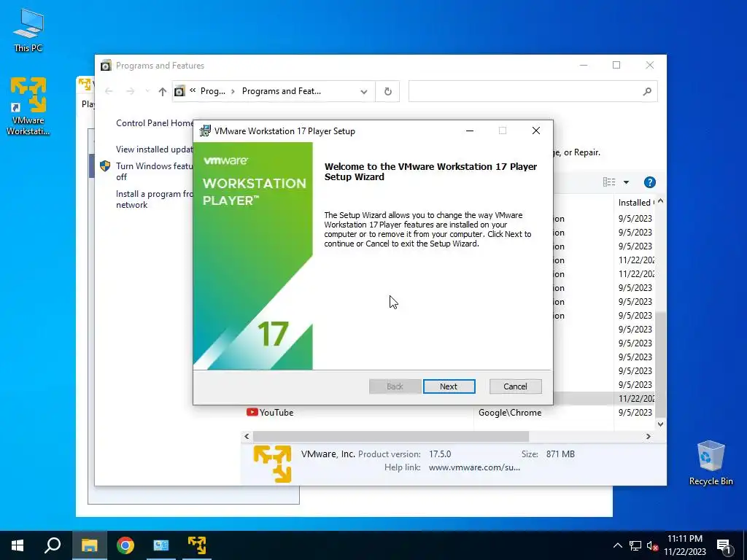Click horizontal scrollbar right arrow
The width and height of the screenshot is (747, 560).
click(648, 436)
